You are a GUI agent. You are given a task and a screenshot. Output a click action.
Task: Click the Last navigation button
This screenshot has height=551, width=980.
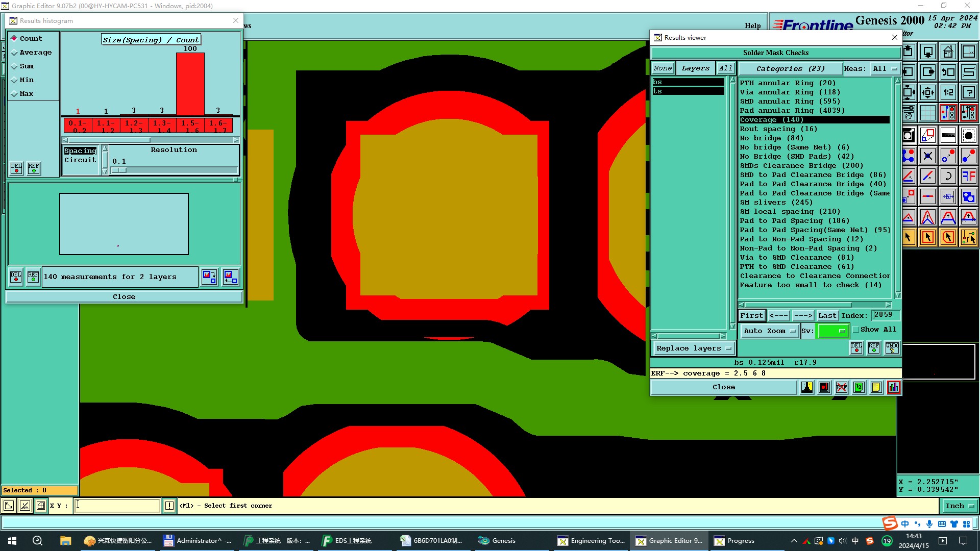pos(826,316)
